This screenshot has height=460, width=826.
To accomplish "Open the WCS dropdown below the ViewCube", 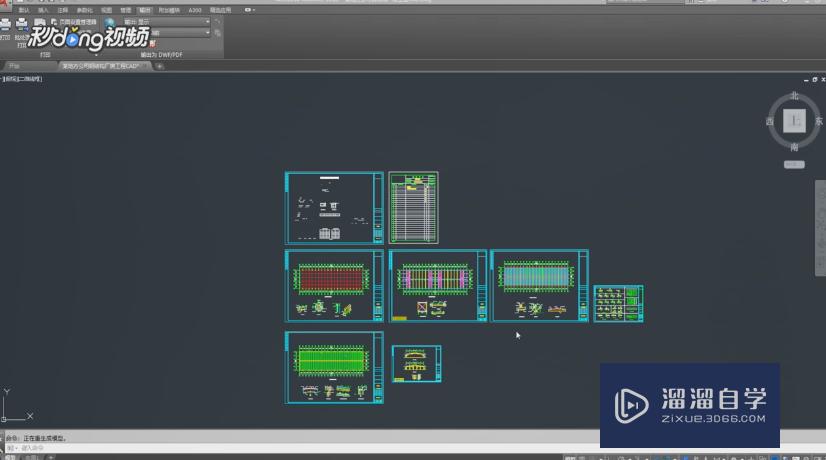I will click(x=794, y=164).
